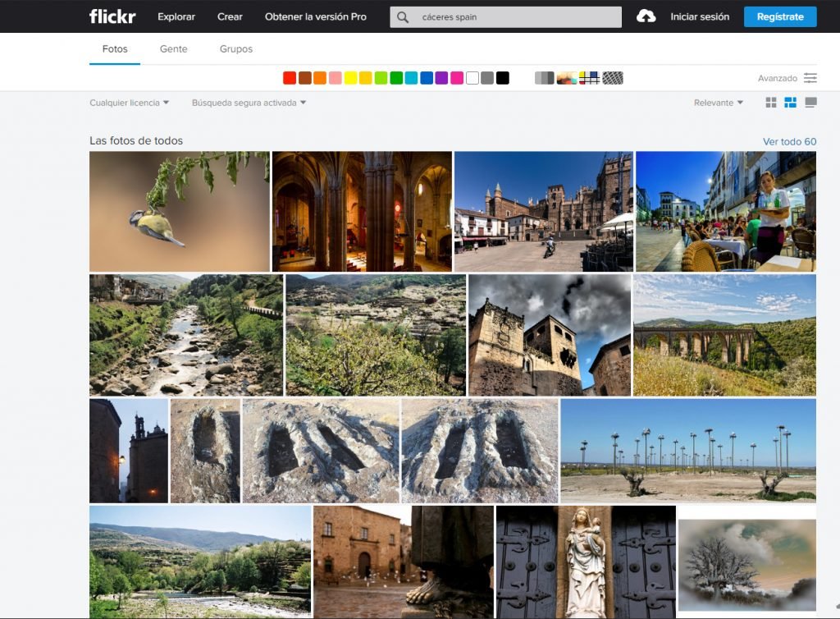The height and width of the screenshot is (619, 840).
Task: Open the Explorar menu
Action: (176, 16)
